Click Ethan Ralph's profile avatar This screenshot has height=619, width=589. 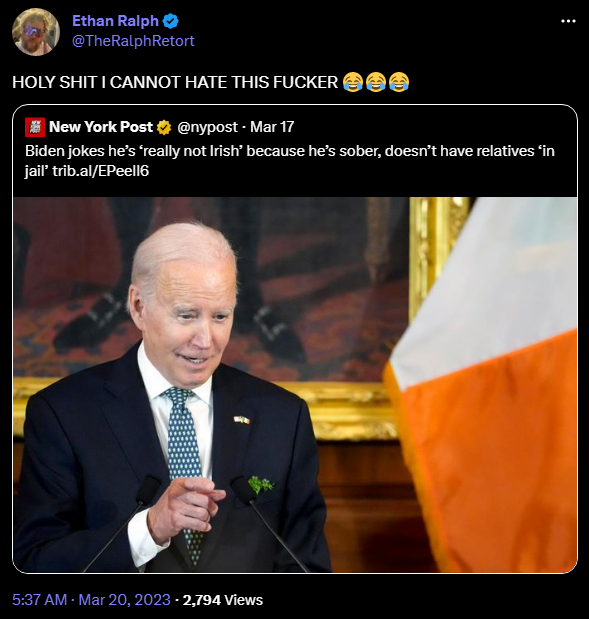point(36,32)
